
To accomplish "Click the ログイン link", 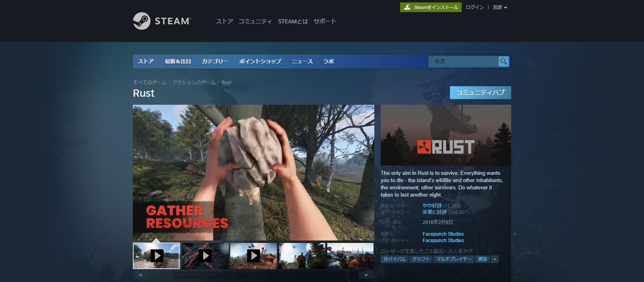I will click(x=475, y=7).
